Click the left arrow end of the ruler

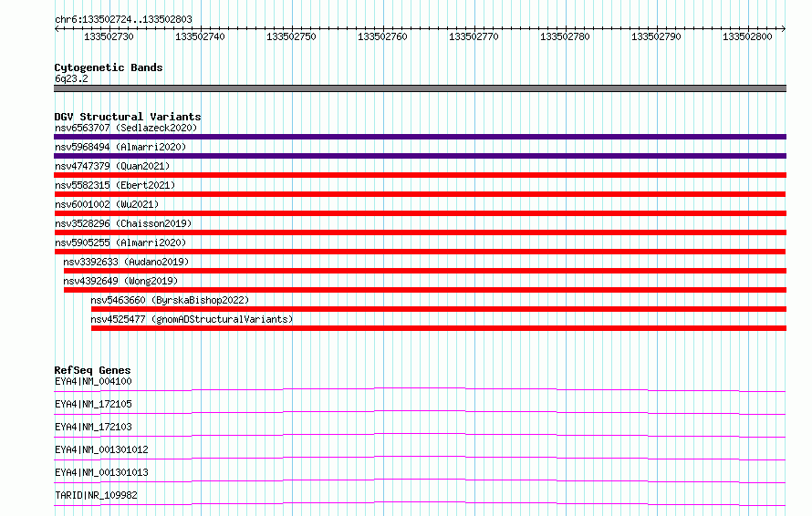click(57, 28)
